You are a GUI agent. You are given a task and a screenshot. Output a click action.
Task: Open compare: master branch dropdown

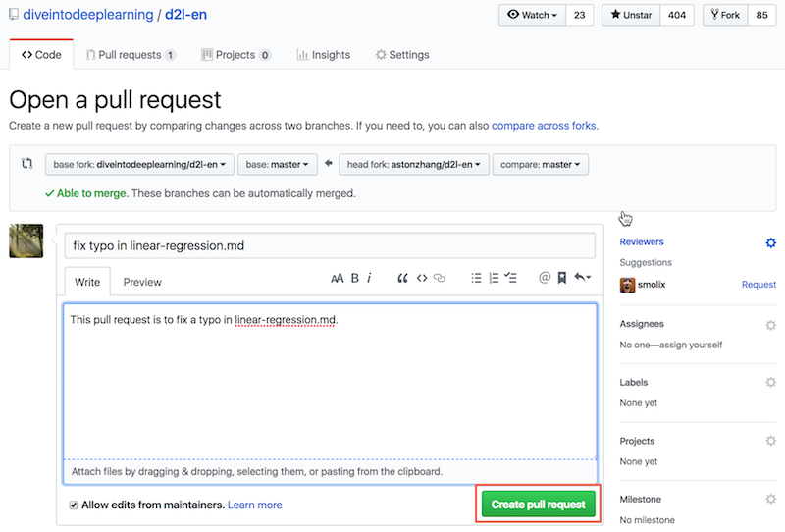(541, 164)
